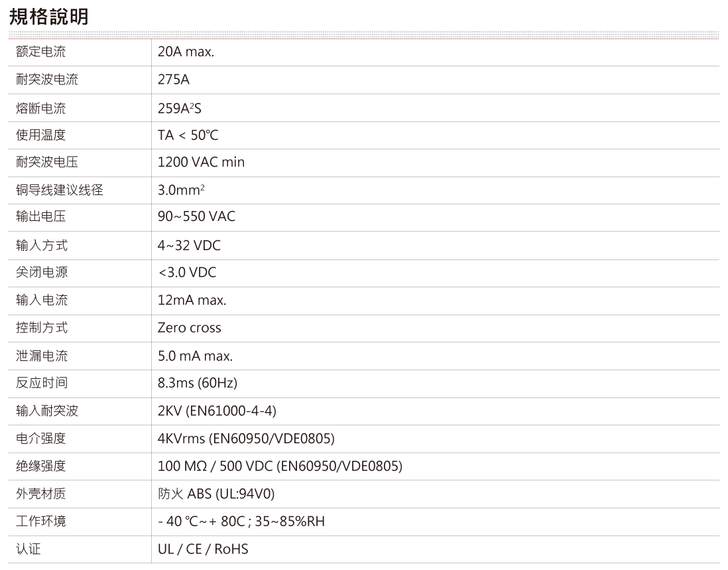
Task: Click the 2KV (EN61000-4-4) value
Action: click(x=217, y=411)
